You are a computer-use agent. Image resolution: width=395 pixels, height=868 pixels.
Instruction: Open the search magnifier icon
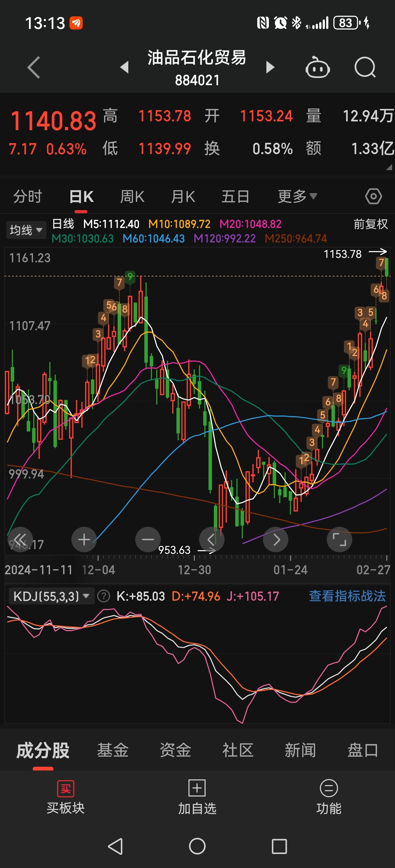(x=365, y=67)
